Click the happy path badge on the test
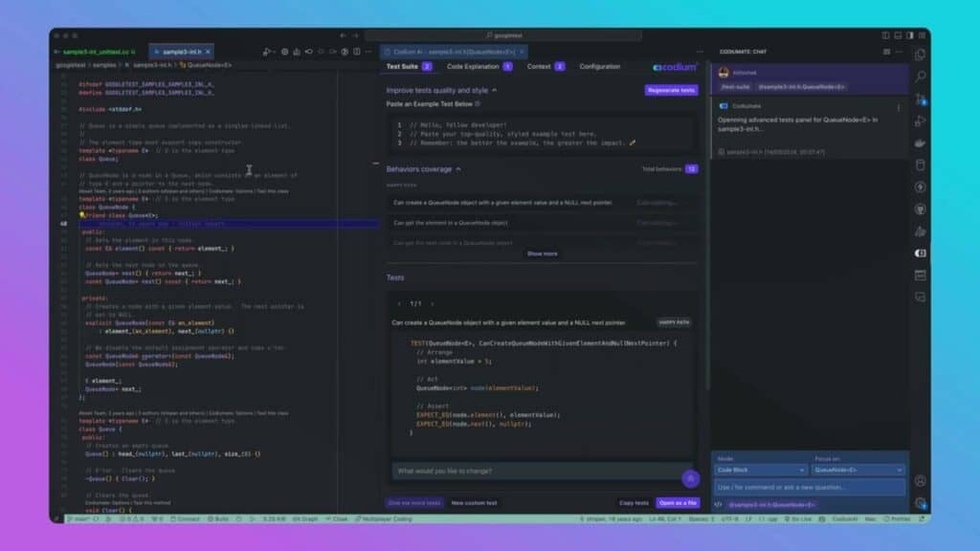 pos(674,322)
